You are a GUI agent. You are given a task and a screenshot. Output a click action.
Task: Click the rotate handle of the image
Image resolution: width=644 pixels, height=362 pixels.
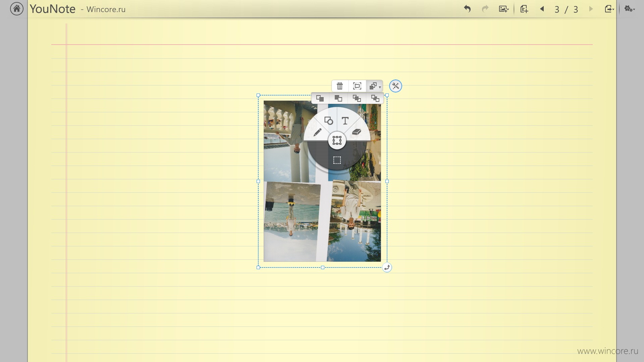(387, 267)
